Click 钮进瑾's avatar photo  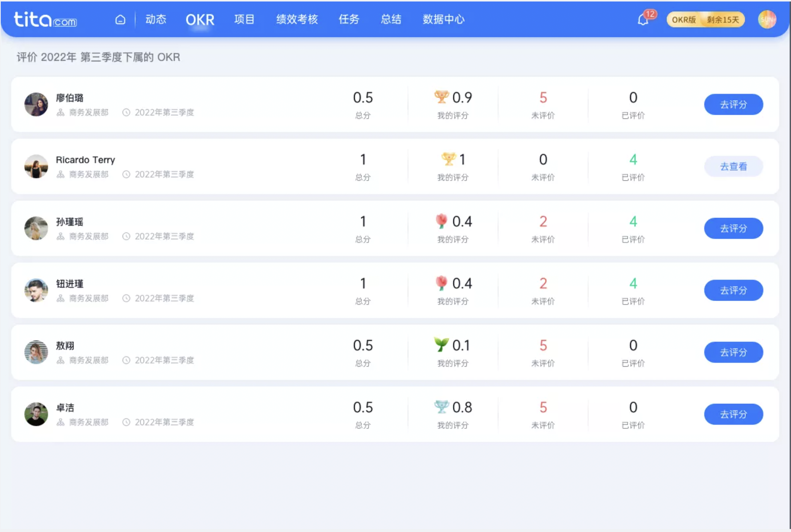(36, 290)
